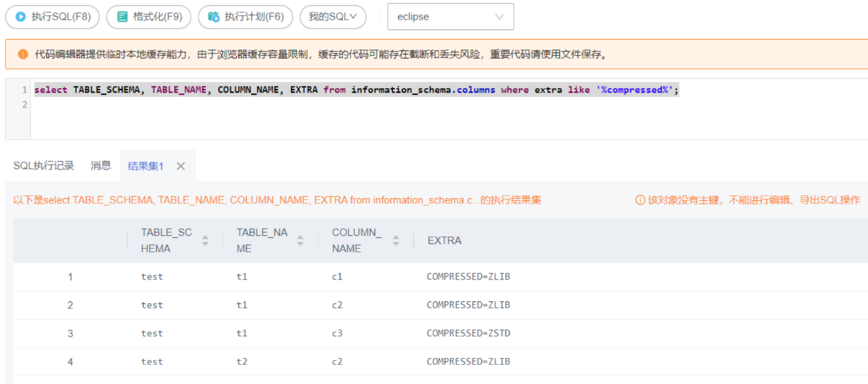Image resolution: width=868 pixels, height=384 pixels.
Task: Click the play icon in 执行SQL button
Action: tap(20, 16)
